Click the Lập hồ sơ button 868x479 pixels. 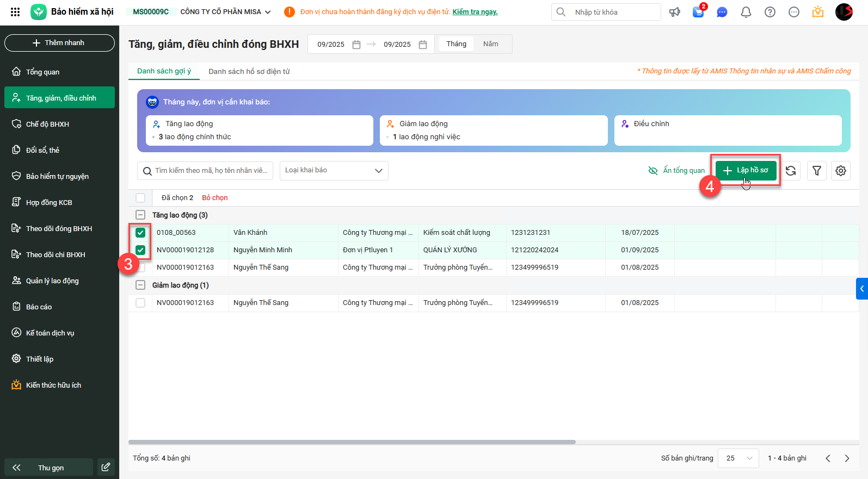(x=746, y=170)
